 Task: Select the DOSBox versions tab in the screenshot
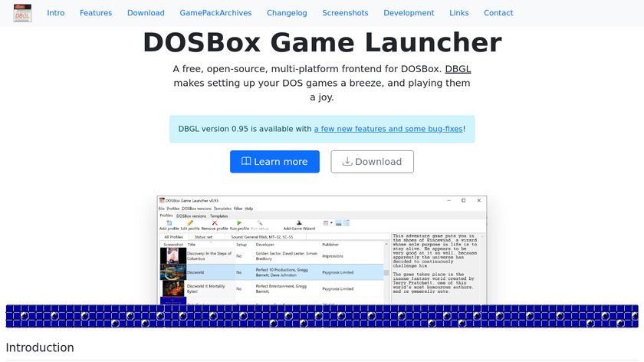click(191, 216)
